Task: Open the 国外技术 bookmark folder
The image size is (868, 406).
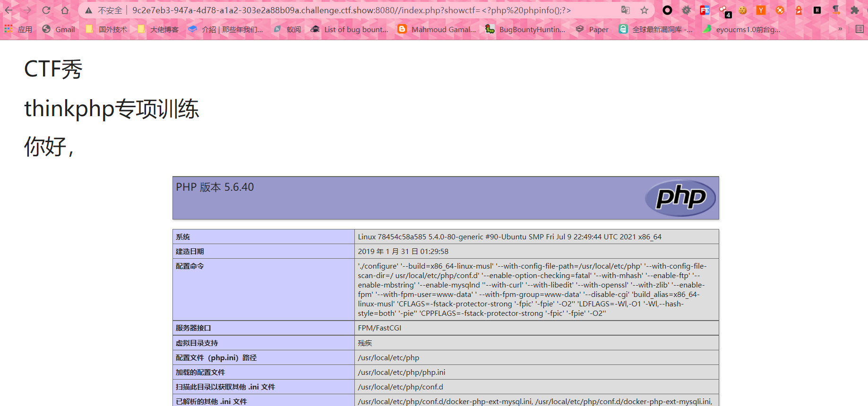Action: pyautogui.click(x=106, y=29)
